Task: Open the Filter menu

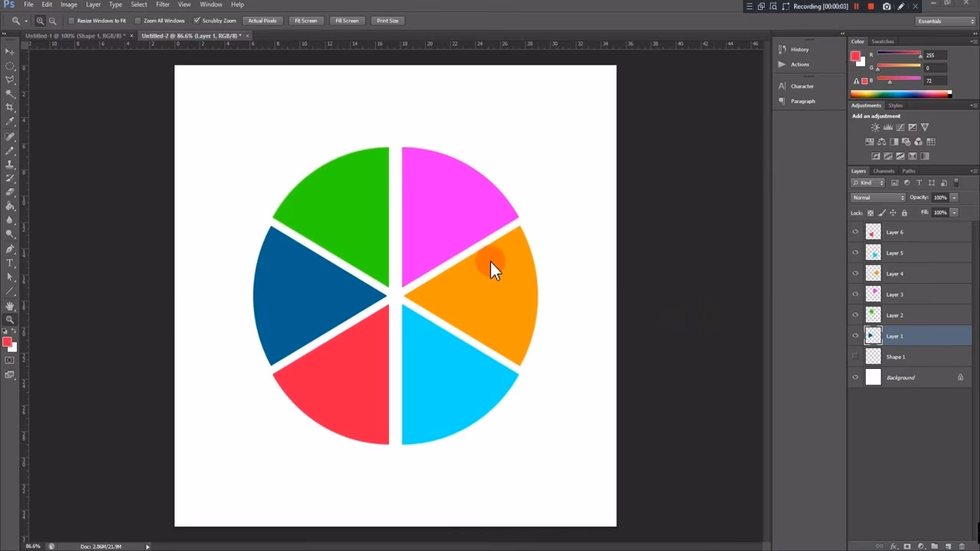Action: click(162, 5)
